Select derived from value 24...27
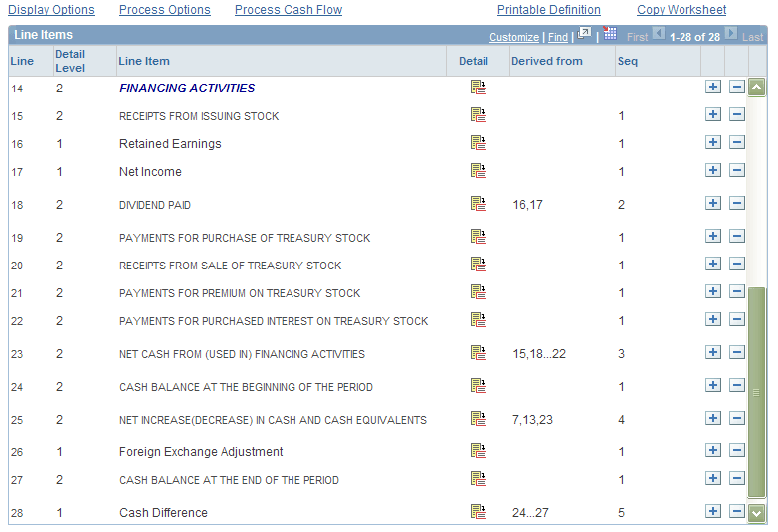This screenshot has height=532, width=778. 530,512
